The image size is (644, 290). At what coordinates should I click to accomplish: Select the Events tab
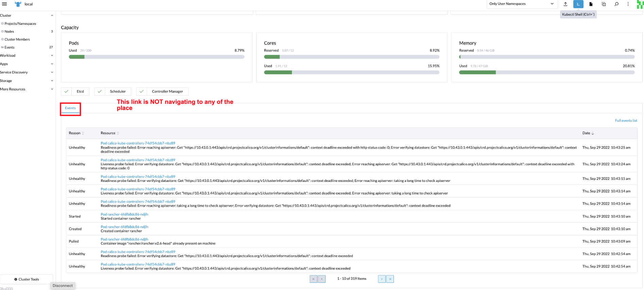click(70, 108)
